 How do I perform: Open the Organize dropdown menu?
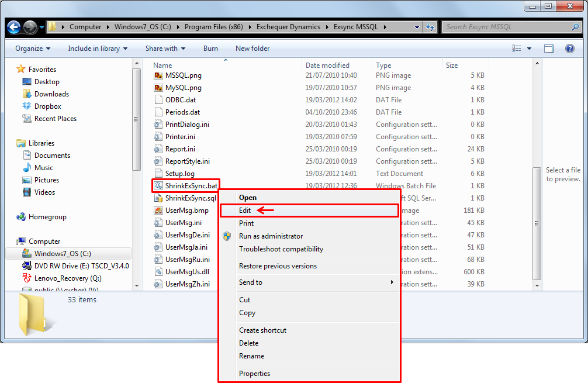click(x=33, y=49)
